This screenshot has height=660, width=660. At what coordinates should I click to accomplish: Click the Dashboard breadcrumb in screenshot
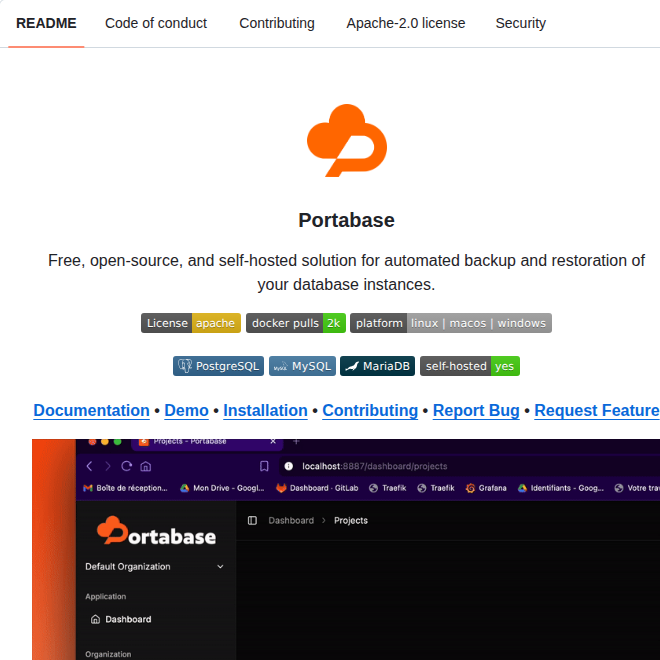[291, 520]
